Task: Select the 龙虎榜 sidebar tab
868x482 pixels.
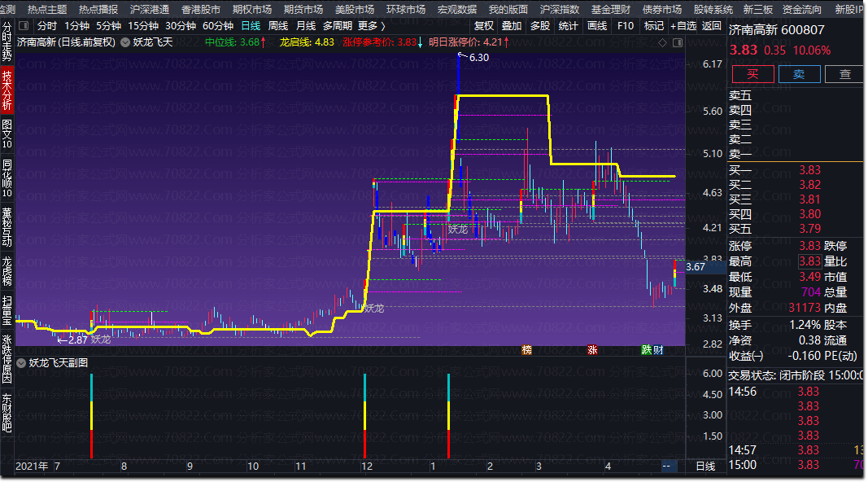Action: pyautogui.click(x=7, y=271)
